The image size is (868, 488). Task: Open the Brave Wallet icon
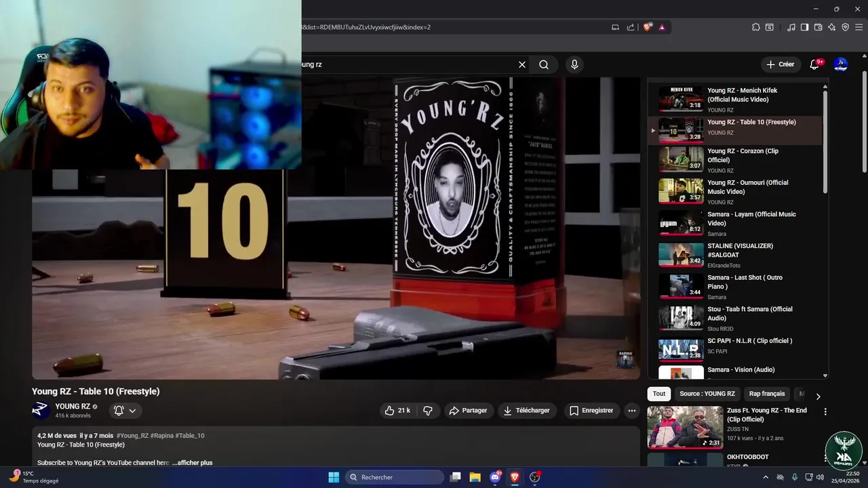(x=818, y=27)
